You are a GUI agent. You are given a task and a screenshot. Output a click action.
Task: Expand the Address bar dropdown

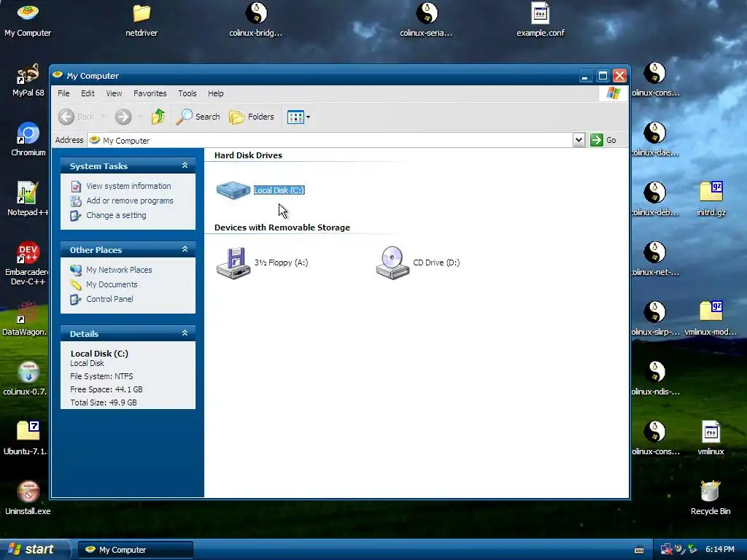pyautogui.click(x=578, y=140)
